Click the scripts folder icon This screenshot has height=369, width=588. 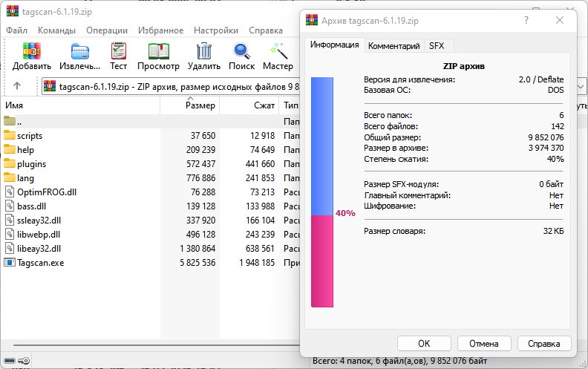(x=10, y=135)
